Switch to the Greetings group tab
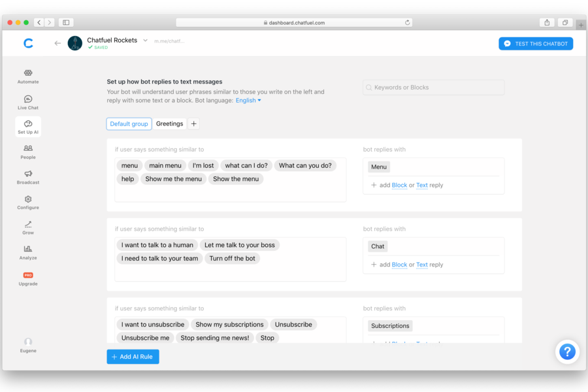Screen dimensions: 588x392 pos(169,123)
